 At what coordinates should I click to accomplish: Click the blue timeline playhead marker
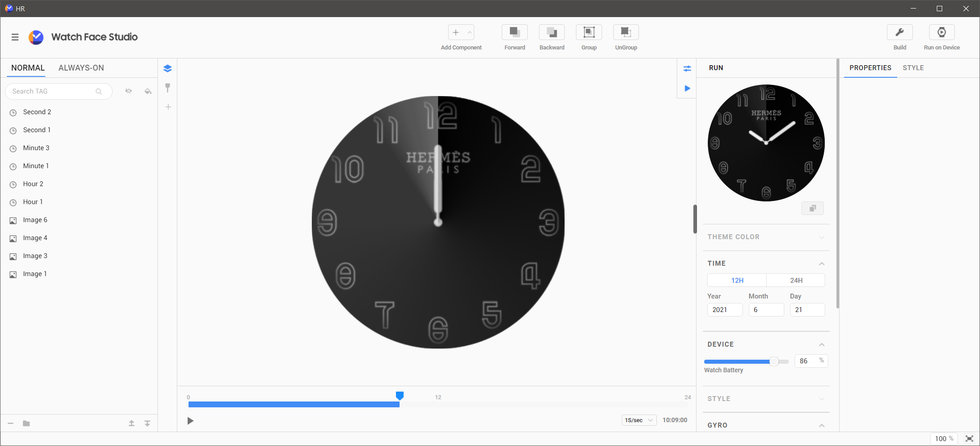pos(400,396)
